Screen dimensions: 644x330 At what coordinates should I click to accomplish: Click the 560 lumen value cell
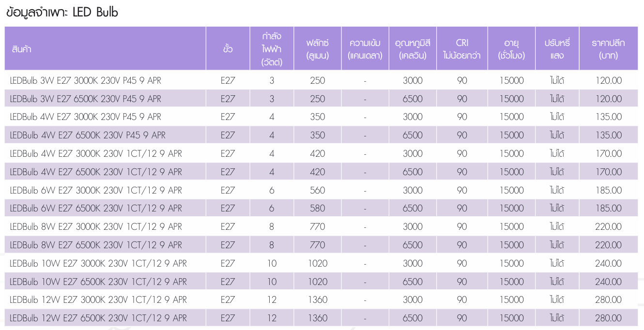pyautogui.click(x=317, y=190)
